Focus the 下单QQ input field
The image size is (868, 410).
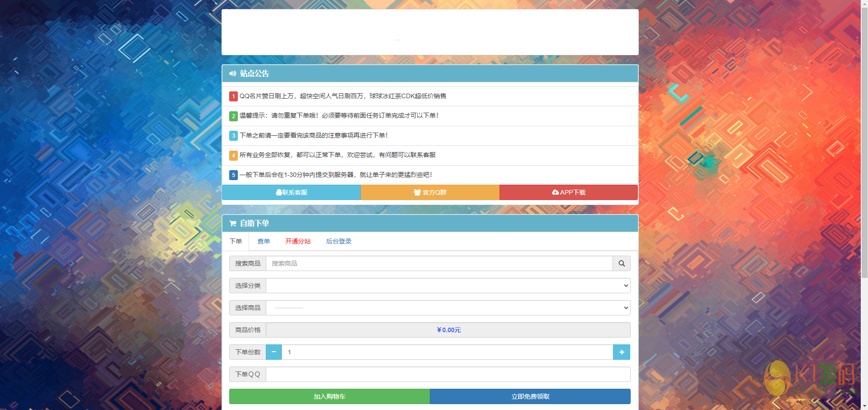[x=448, y=374]
